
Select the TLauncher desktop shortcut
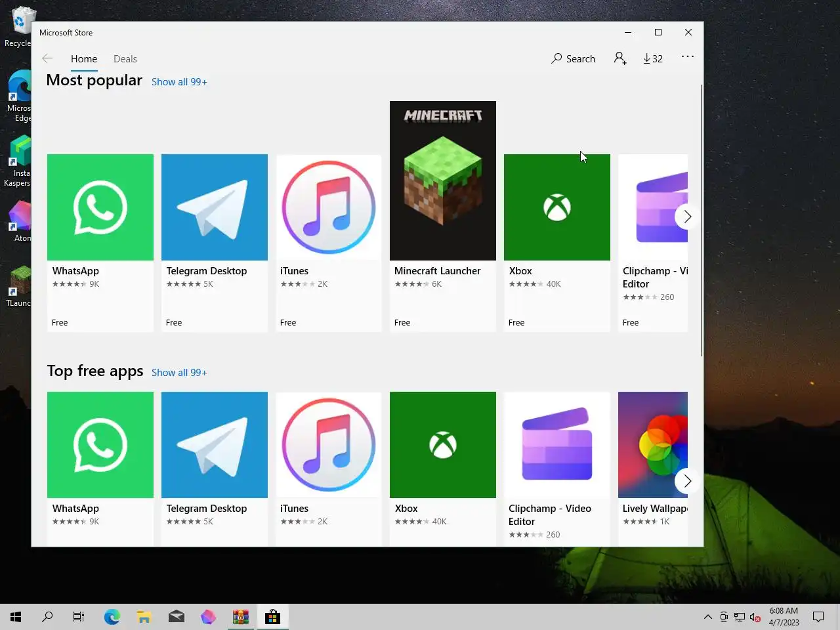click(x=18, y=287)
